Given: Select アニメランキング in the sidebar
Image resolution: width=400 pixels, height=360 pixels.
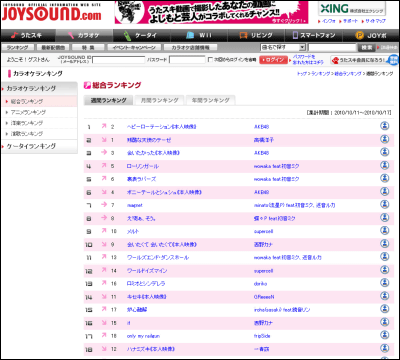Looking at the screenshot, I should (39, 112).
